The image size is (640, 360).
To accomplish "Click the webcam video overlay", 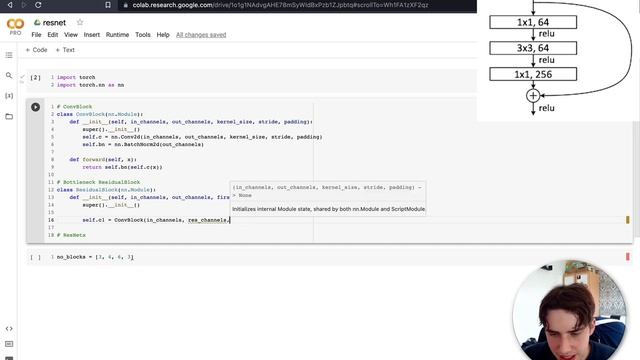I will [569, 310].
